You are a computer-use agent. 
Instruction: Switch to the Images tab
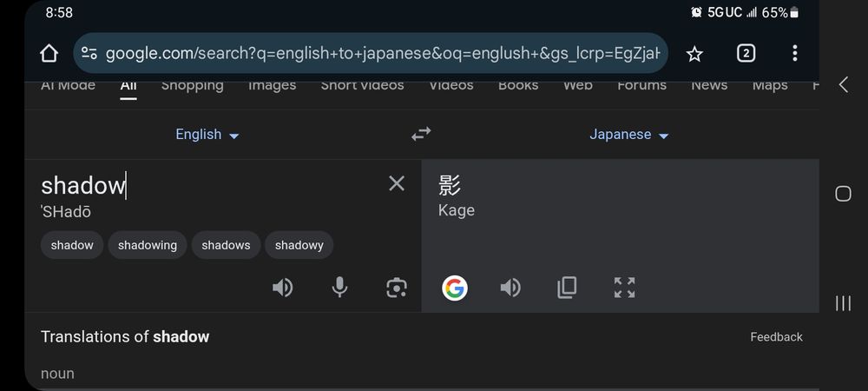[x=272, y=85]
